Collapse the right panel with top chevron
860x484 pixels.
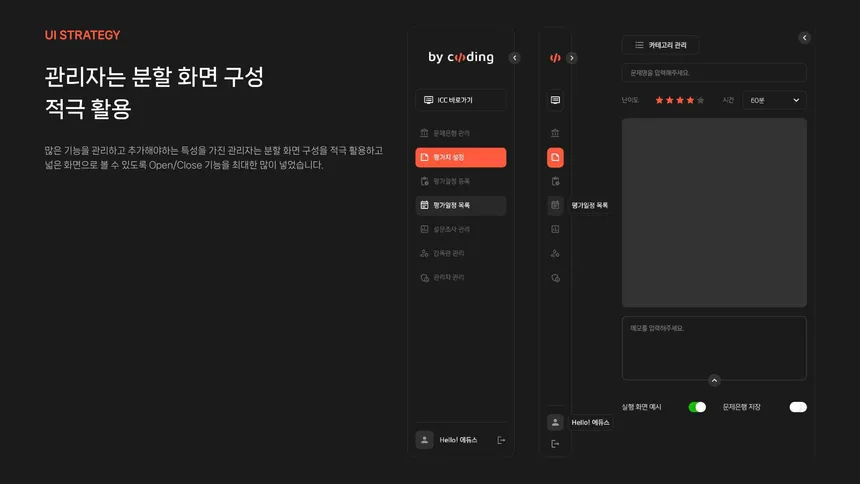click(x=805, y=38)
